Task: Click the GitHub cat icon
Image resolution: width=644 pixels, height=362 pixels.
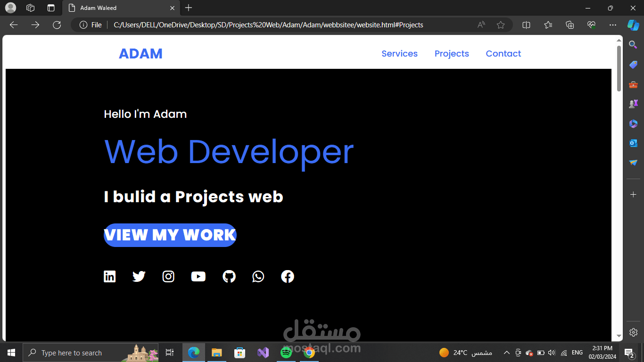Action: pyautogui.click(x=229, y=276)
